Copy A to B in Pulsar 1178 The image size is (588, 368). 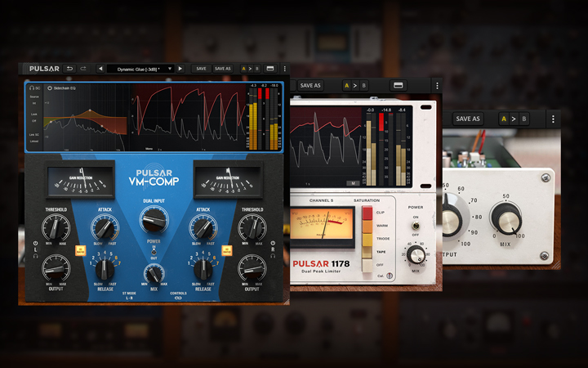coord(355,86)
